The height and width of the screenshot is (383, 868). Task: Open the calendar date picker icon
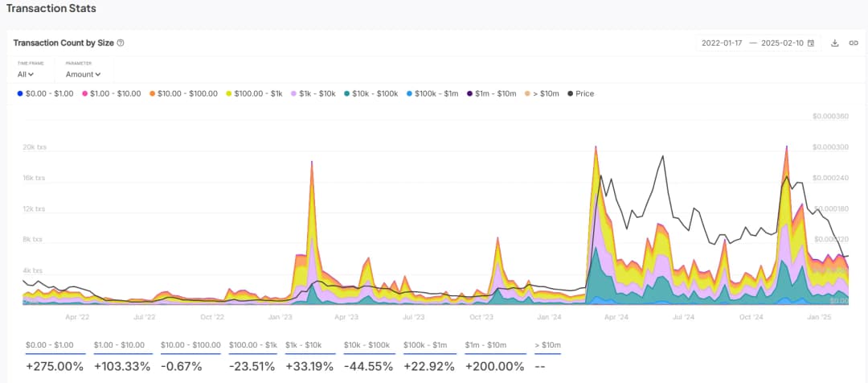[811, 43]
